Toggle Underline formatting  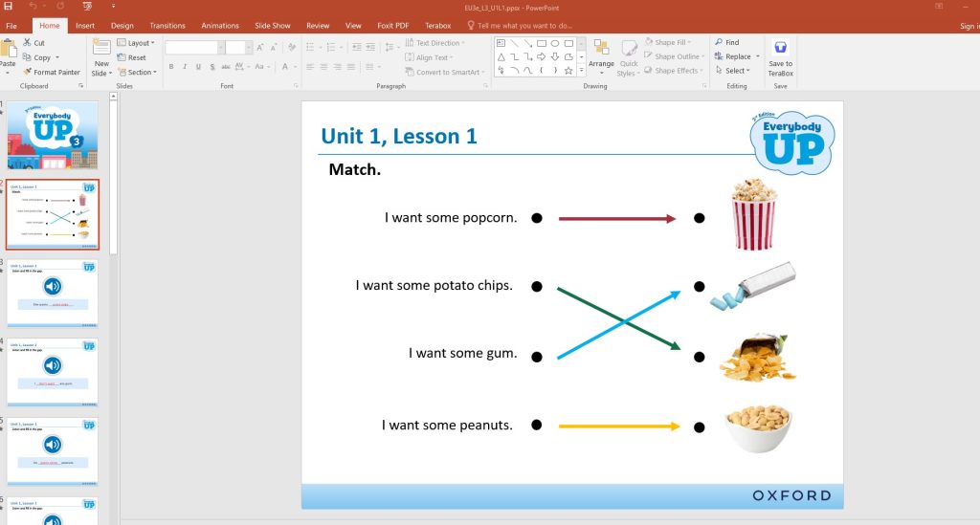pos(199,67)
